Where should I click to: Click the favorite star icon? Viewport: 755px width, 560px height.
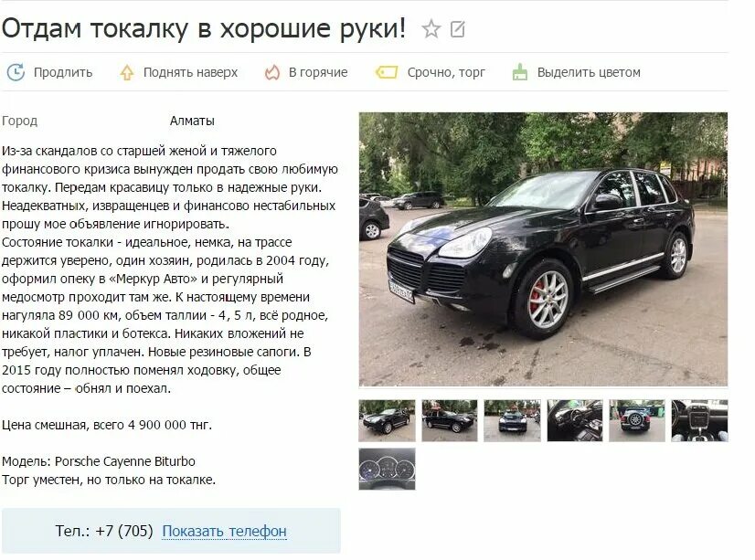pyautogui.click(x=431, y=29)
